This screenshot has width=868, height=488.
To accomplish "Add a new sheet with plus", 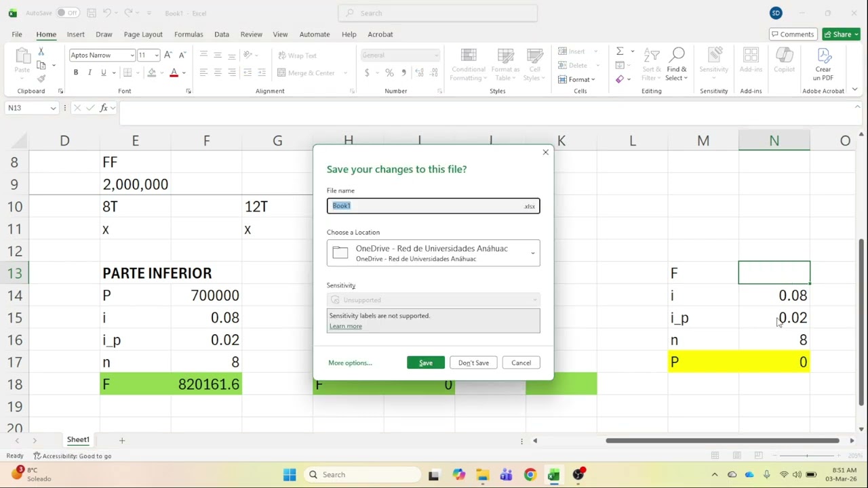I will [122, 441].
